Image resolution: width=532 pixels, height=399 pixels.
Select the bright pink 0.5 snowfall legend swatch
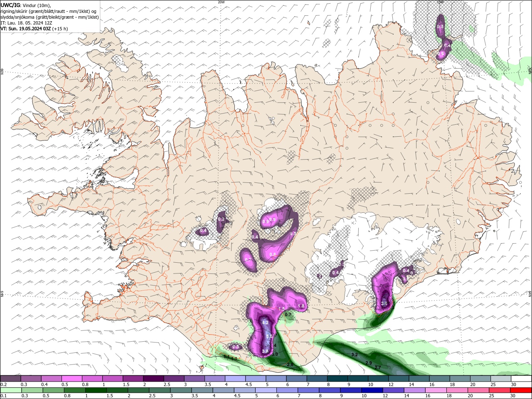click(x=71, y=378)
